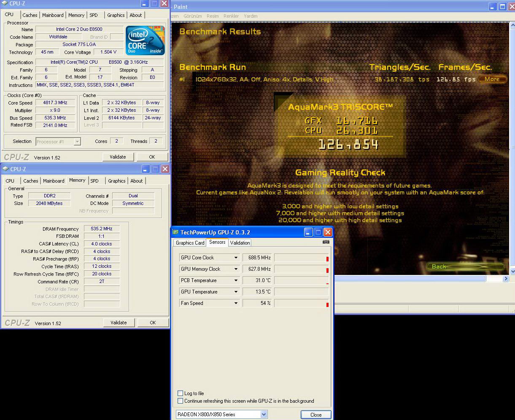515x420 pixels.
Task: Click the GPU Temperature 13.5 °C value
Action: pos(257,292)
